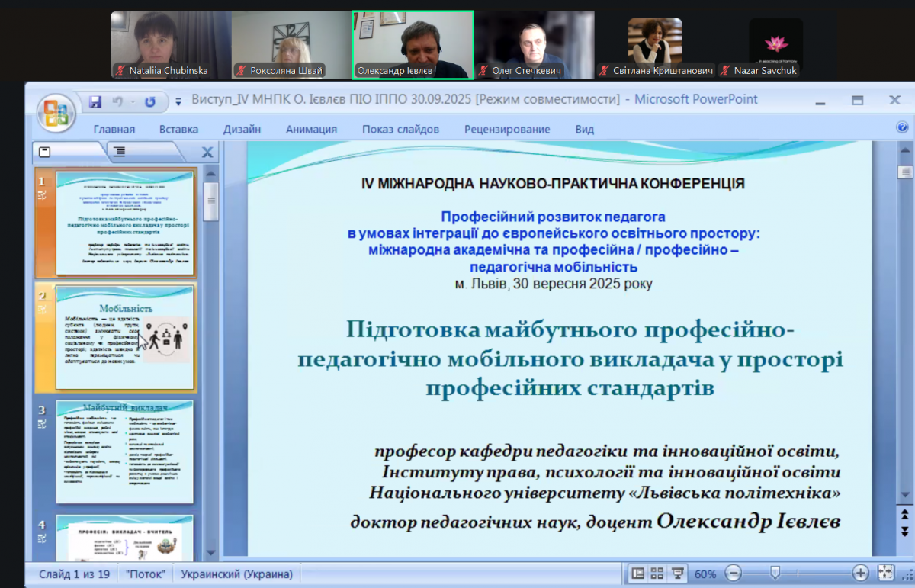This screenshot has height=588, width=915.
Task: Click the zoom slider marker
Action: click(775, 571)
